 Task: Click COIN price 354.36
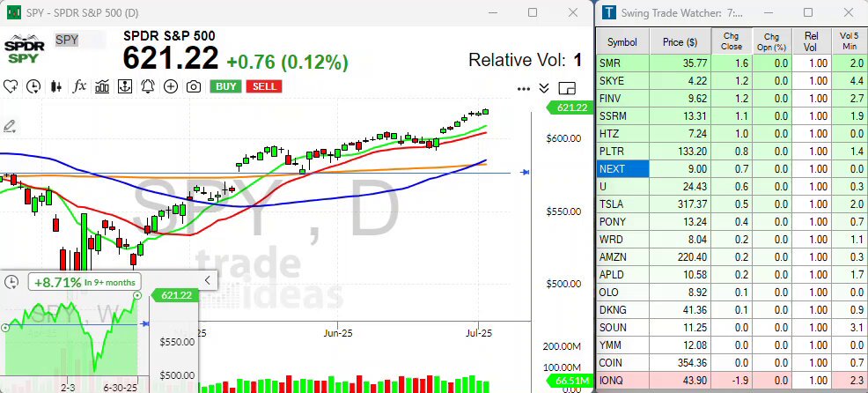(x=680, y=363)
